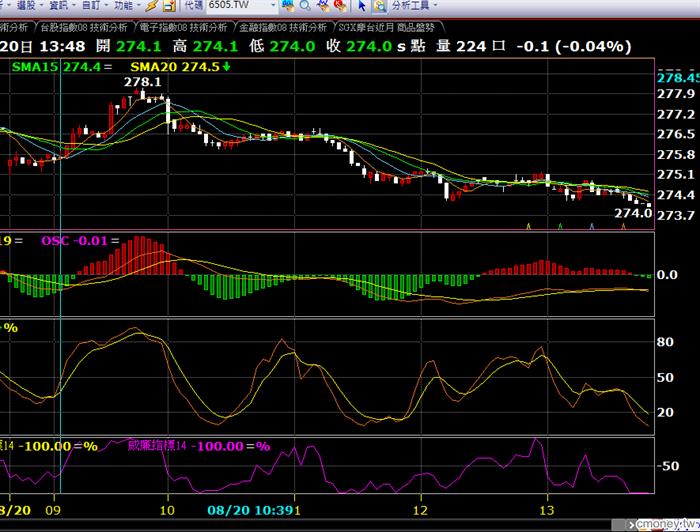Click the lightning bolt toolbar icon
Viewport: 700px width, 532px height.
[152, 6]
